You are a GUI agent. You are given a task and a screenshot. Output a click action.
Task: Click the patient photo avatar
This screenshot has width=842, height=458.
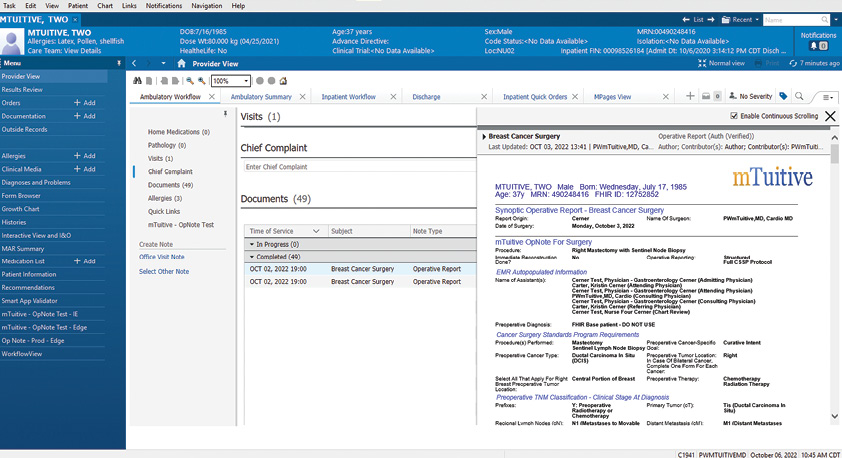(x=11, y=42)
